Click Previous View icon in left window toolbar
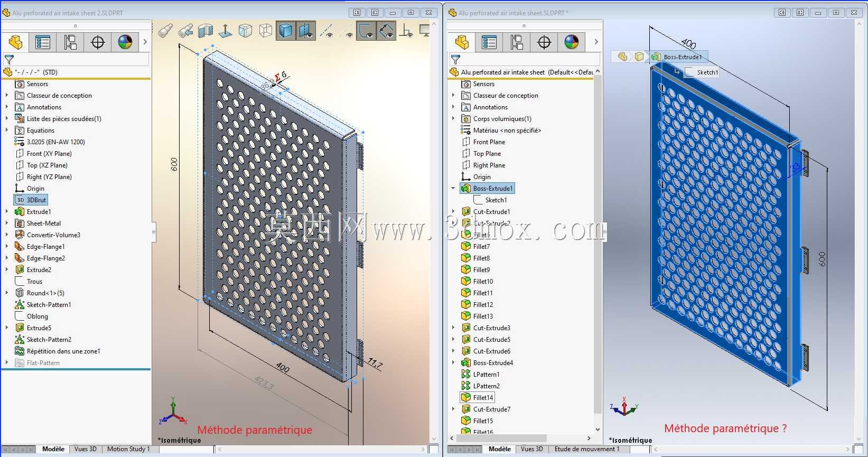The image size is (868, 457). [x=185, y=31]
